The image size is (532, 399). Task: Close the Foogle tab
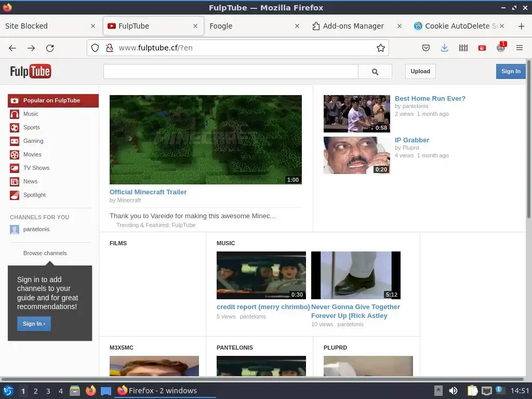click(297, 26)
